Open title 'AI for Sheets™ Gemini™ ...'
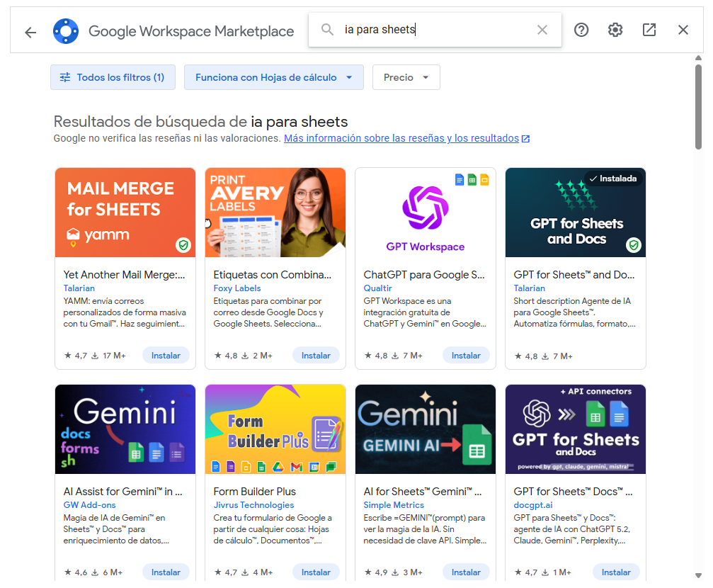713x588 pixels. pyautogui.click(x=423, y=491)
